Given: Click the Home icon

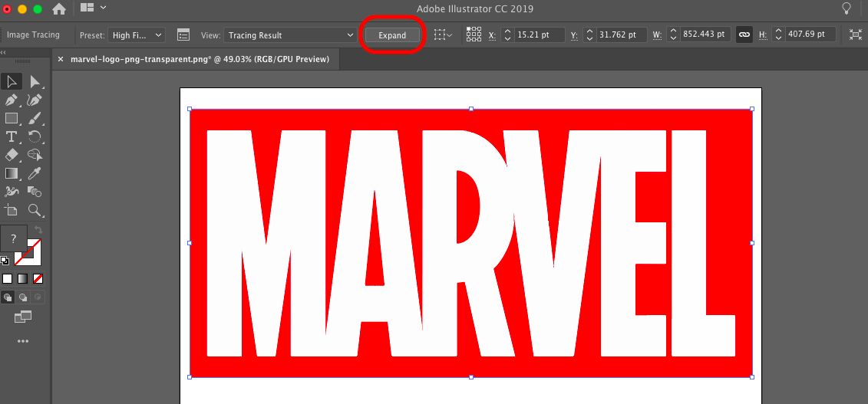Looking at the screenshot, I should pos(58,9).
